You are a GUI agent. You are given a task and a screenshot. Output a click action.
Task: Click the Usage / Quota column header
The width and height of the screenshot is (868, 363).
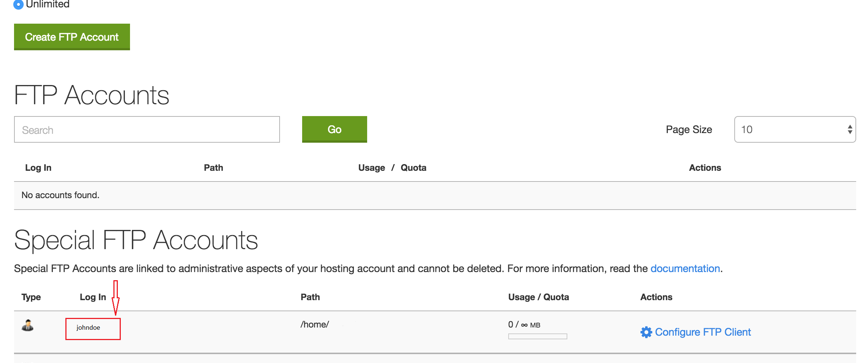392,167
